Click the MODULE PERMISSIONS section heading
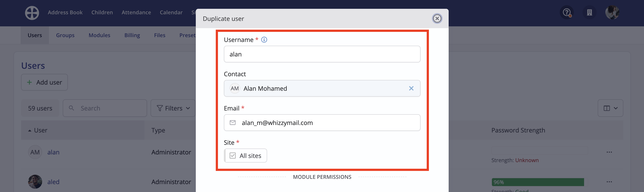Viewport: 644px width, 192px height. (x=322, y=177)
